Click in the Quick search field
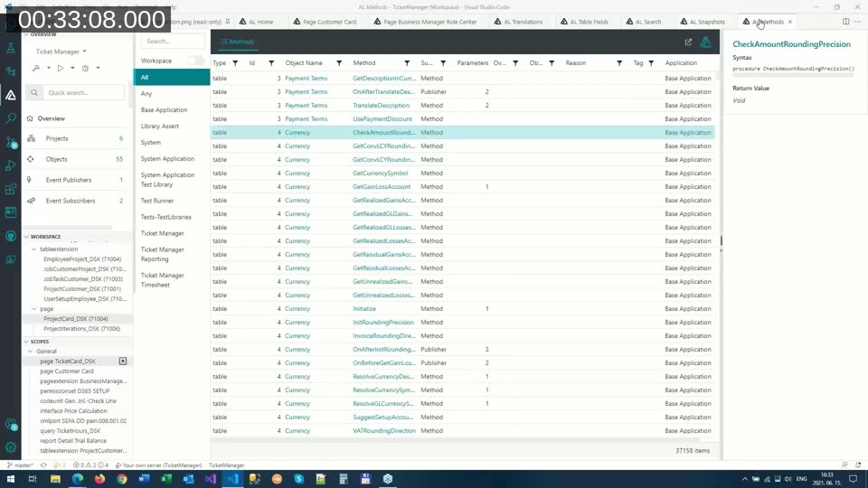The image size is (868, 488). [83, 92]
